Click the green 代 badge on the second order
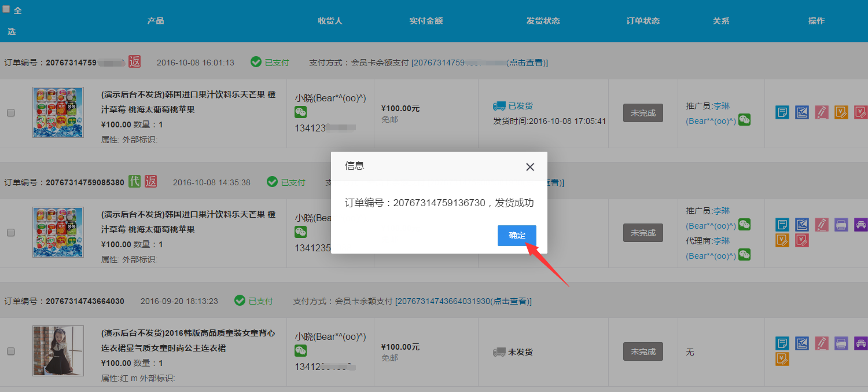868x392 pixels. (134, 181)
